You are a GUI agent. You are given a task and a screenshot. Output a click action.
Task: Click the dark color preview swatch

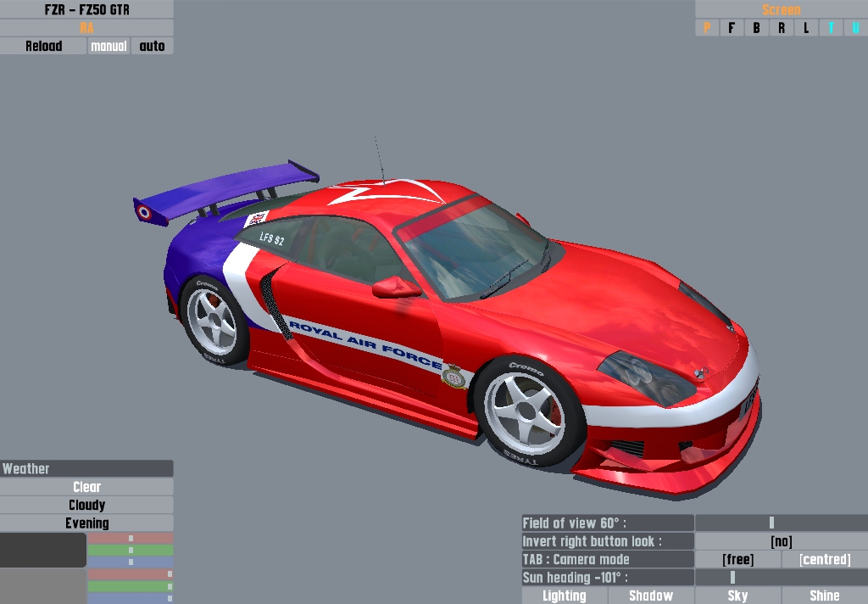click(43, 550)
